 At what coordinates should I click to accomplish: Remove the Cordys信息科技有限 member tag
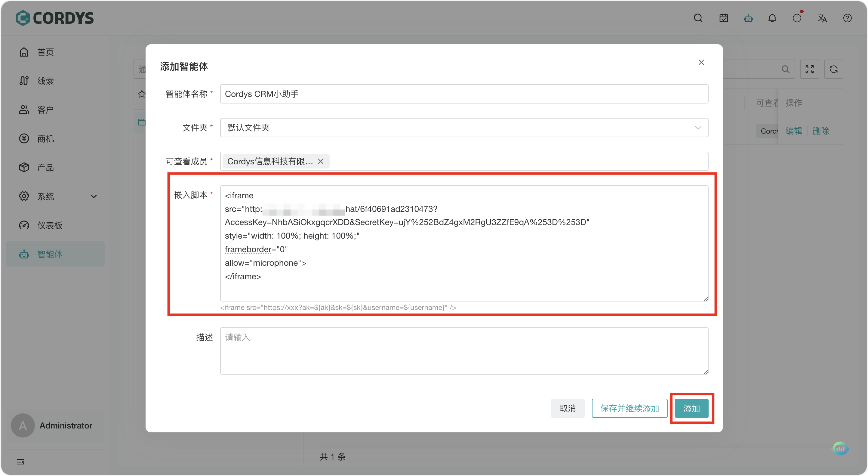click(320, 162)
